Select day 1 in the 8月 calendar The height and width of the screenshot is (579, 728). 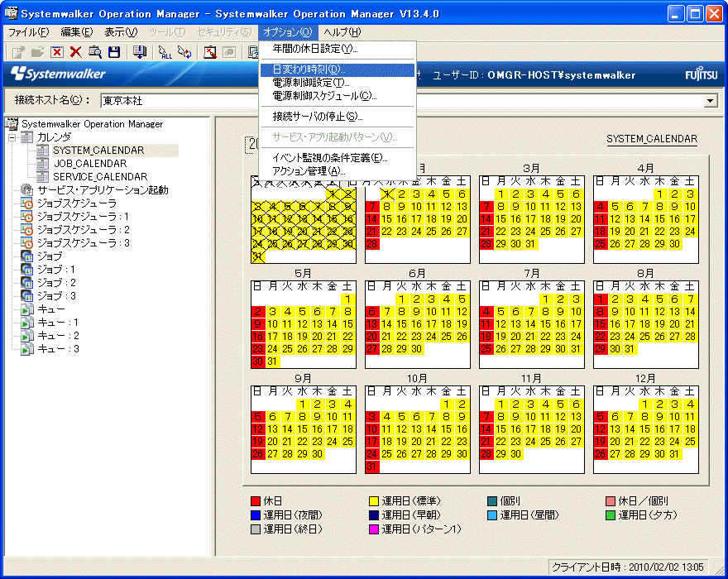pos(601,299)
